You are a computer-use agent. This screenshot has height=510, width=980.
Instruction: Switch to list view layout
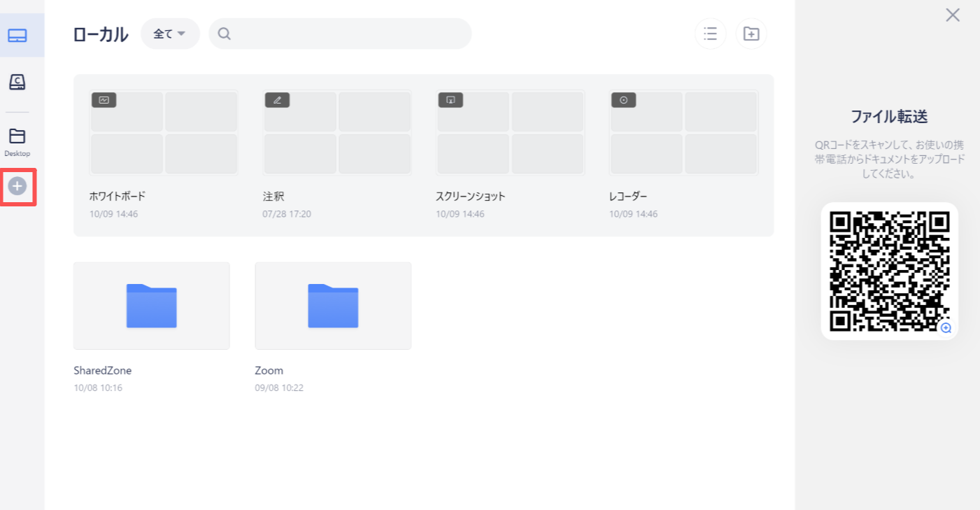711,34
